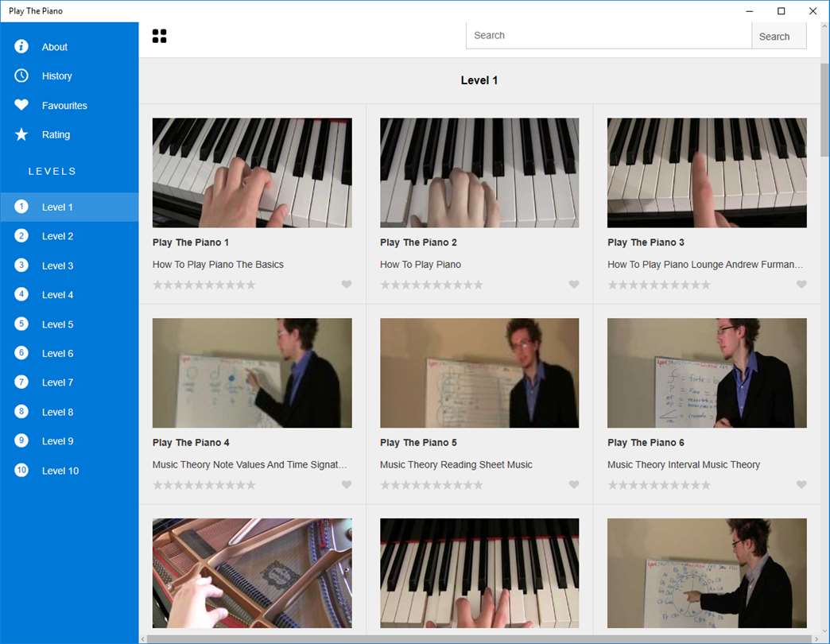This screenshot has height=644, width=830.
Task: Rate Play The Piano 5 using stars
Action: point(432,485)
